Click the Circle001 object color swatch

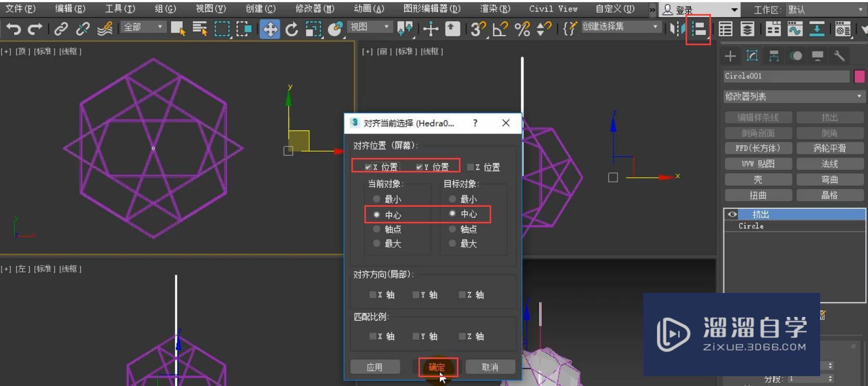click(x=860, y=76)
